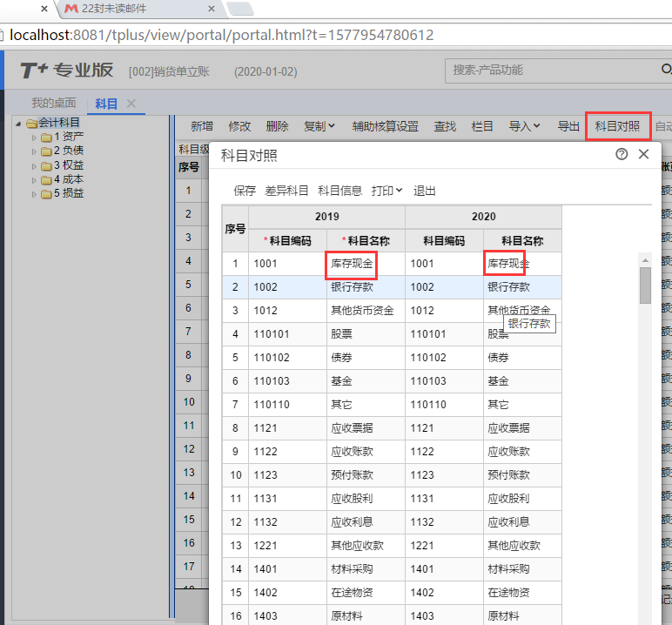This screenshot has height=625, width=672.
Task: Click 导出 in the toolbar
Action: click(568, 126)
